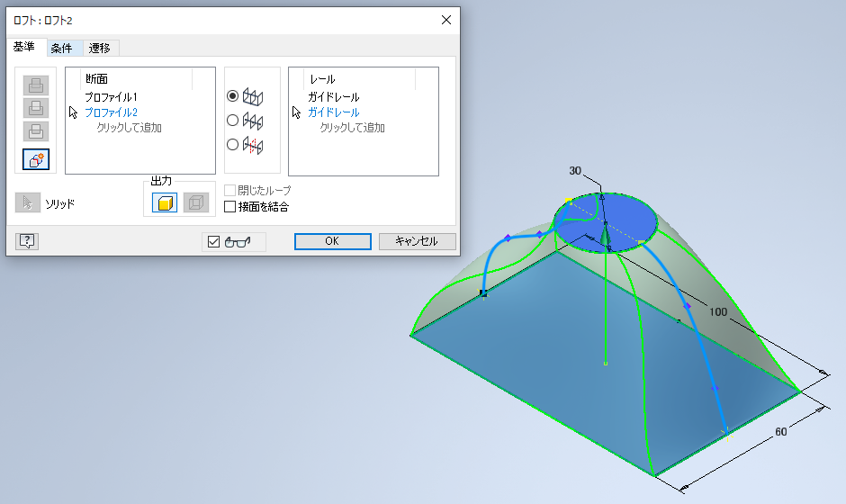Image resolution: width=846 pixels, height=504 pixels.
Task: Select first ガイドレール entry in rail list
Action: 334,97
